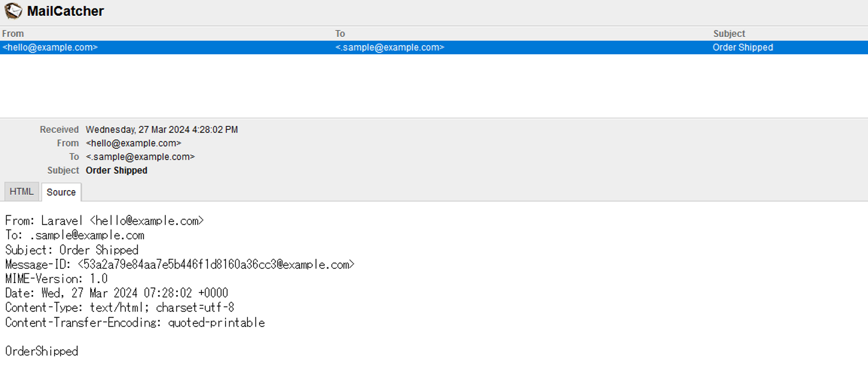Click the To column header
Screen dimensions: 868x382
340,34
